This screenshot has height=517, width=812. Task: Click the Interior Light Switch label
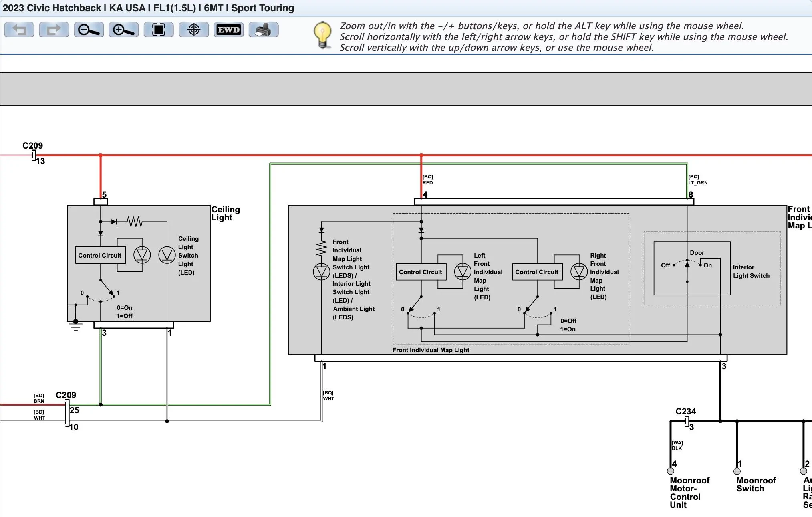pyautogui.click(x=751, y=271)
